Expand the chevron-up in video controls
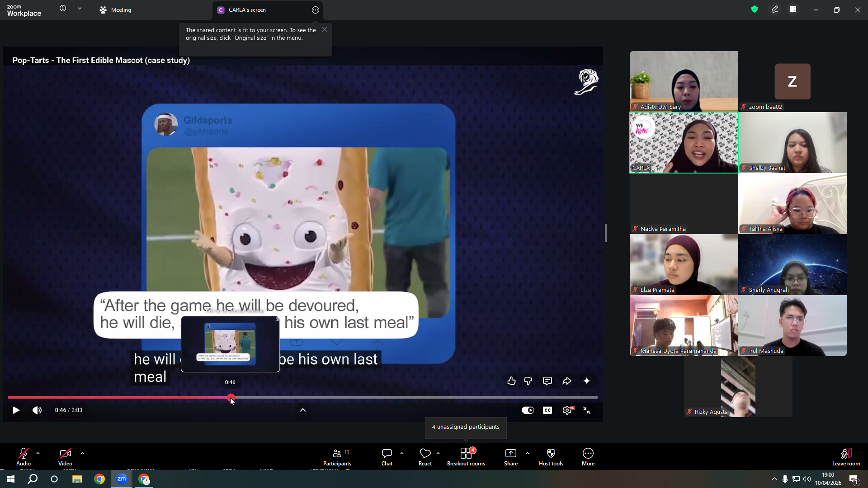 [x=303, y=410]
